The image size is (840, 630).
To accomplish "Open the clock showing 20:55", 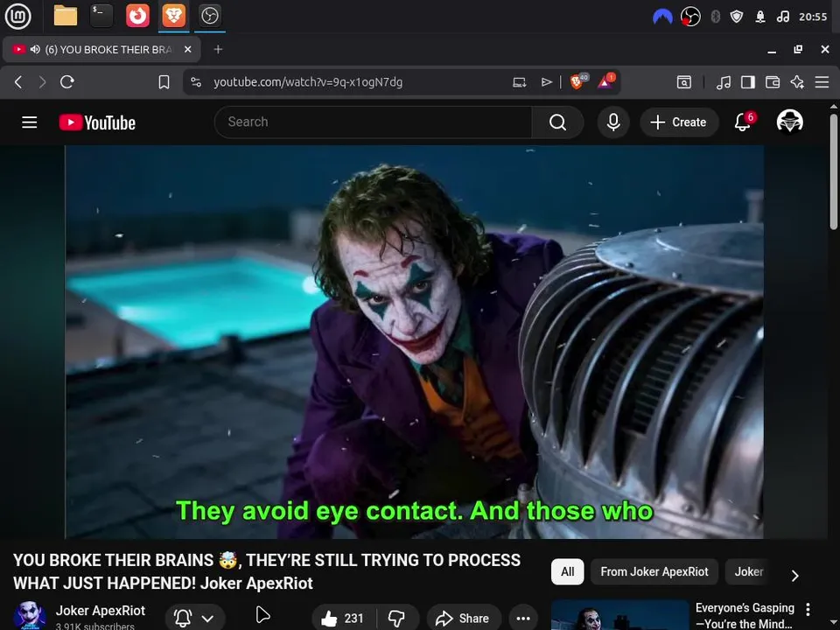I will (x=813, y=17).
